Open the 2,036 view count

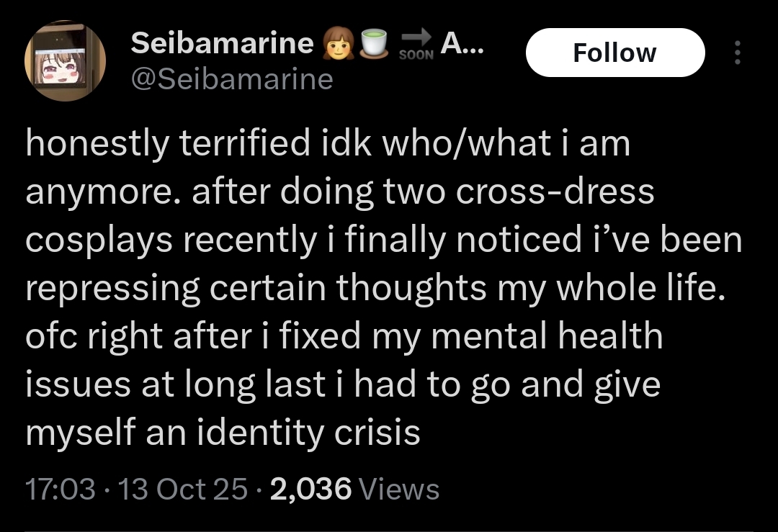tap(310, 490)
